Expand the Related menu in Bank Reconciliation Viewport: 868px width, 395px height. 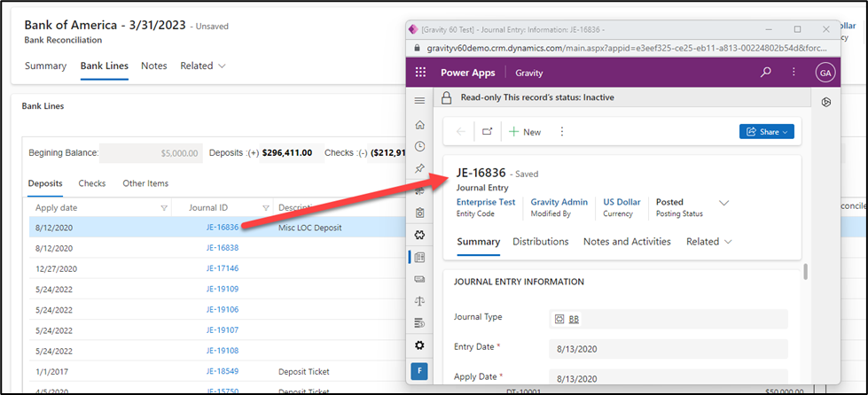[x=203, y=66]
